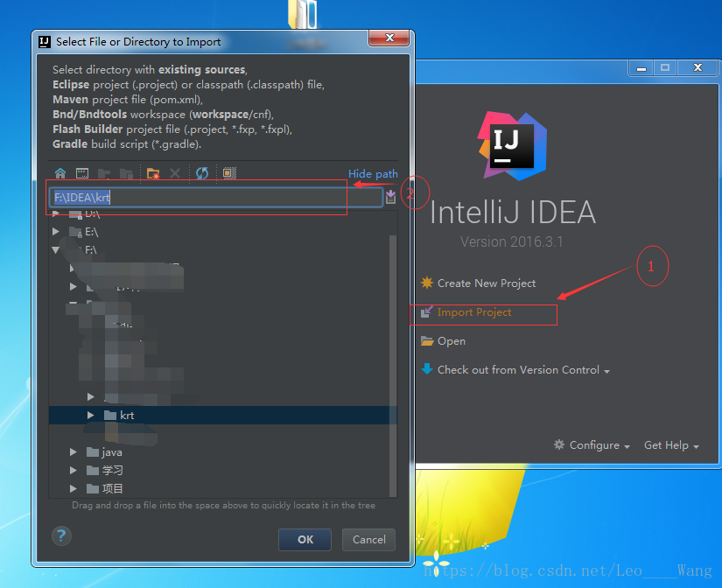Click Create New Project star icon
Screen dimensions: 722x588
tap(427, 283)
